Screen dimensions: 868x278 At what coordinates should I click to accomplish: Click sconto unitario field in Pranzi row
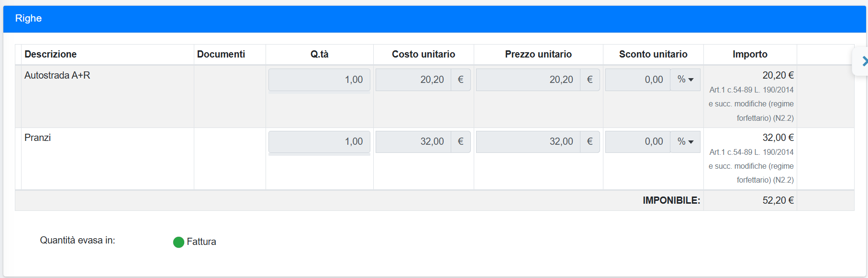(638, 142)
